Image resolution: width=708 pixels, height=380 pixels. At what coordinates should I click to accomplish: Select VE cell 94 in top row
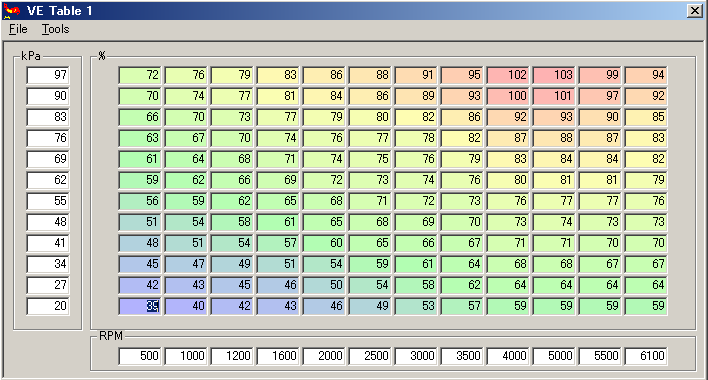tap(647, 75)
